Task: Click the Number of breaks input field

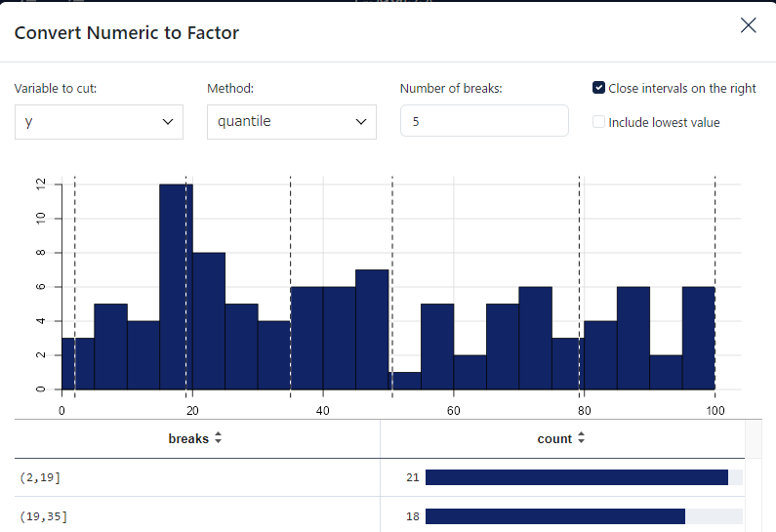Action: (484, 121)
